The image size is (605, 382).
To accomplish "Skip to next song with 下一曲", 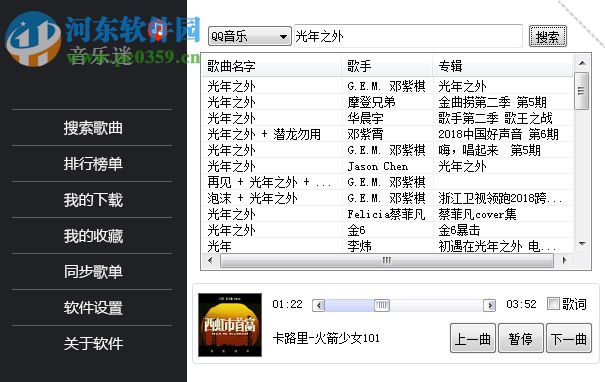I will click(569, 338).
